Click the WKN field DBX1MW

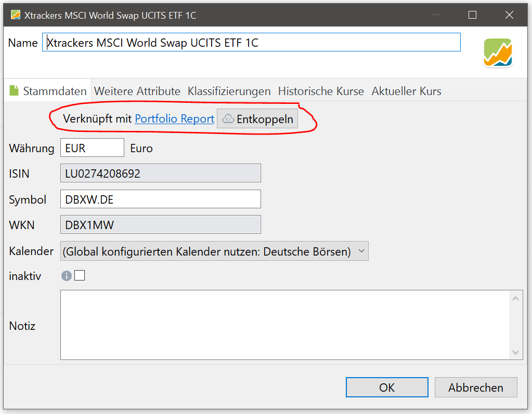[x=161, y=224]
